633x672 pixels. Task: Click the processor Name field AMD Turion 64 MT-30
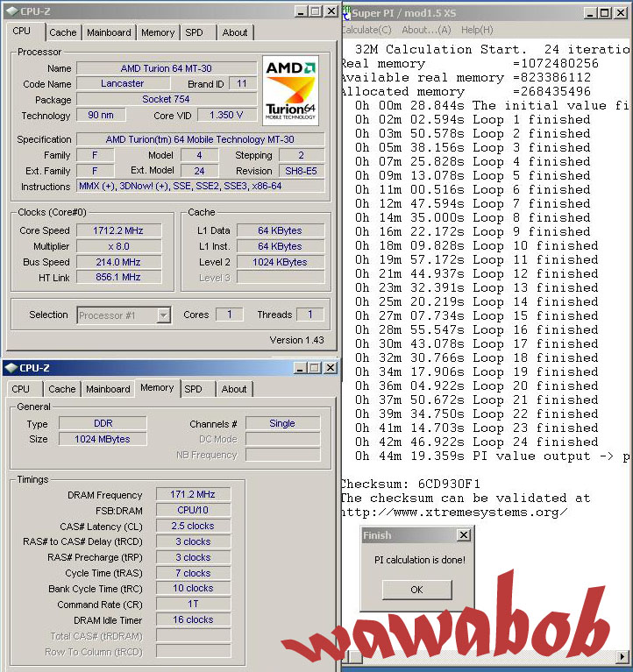167,68
